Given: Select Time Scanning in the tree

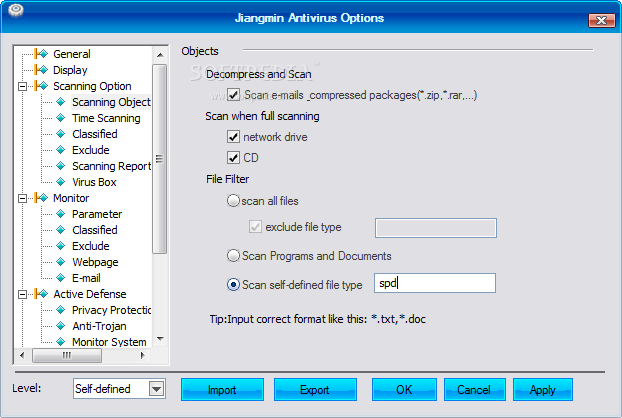Looking at the screenshot, I should pos(106,118).
